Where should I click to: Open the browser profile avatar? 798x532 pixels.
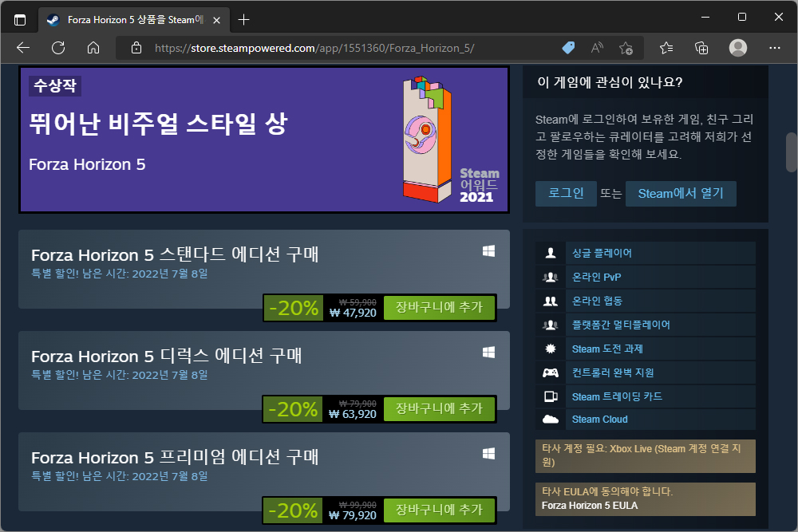(x=738, y=48)
